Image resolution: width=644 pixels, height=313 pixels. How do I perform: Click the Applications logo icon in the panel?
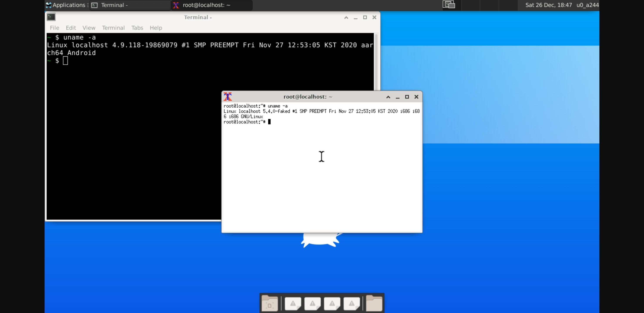(x=49, y=5)
